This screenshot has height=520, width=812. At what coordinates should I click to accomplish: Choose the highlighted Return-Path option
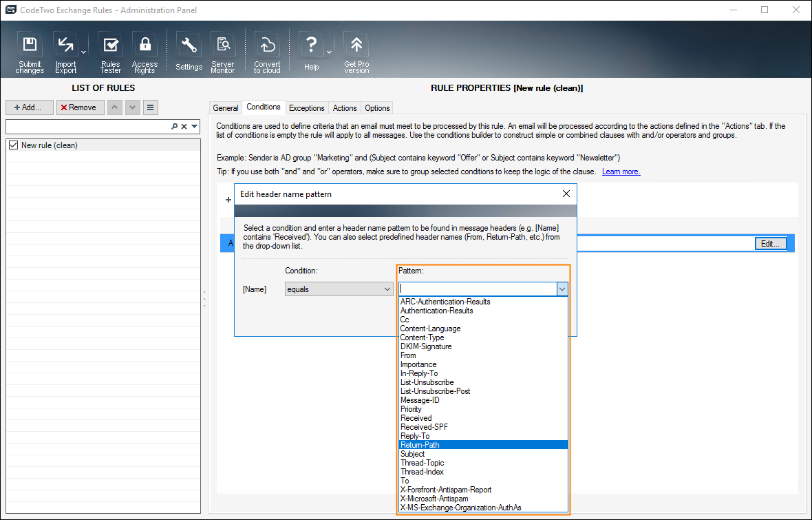click(484, 445)
